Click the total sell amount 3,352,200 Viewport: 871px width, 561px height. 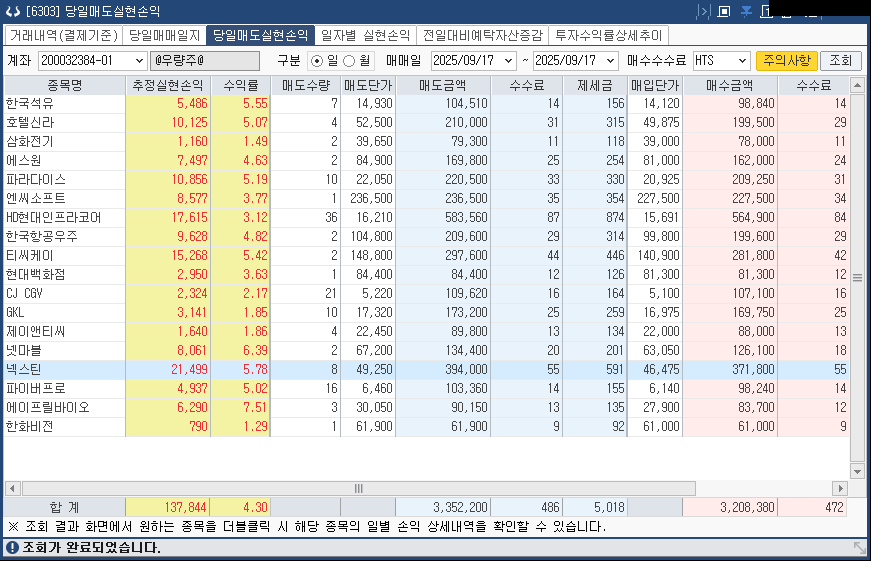[x=460, y=507]
